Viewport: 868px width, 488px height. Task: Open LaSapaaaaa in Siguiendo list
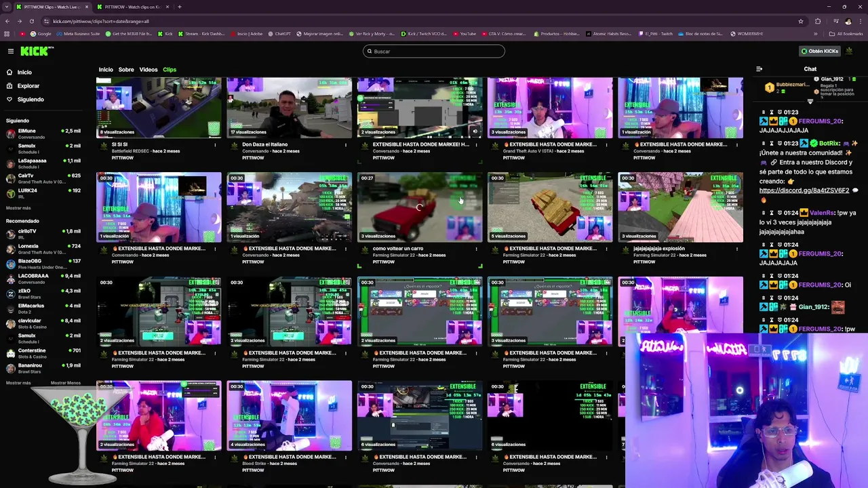(43, 163)
